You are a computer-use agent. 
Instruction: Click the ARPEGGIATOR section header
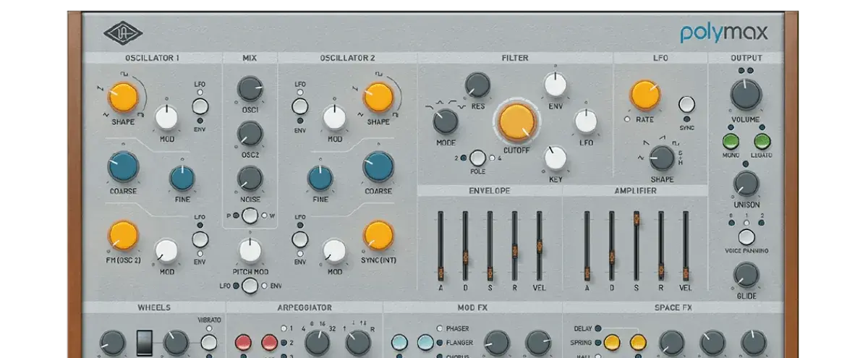pos(305,307)
